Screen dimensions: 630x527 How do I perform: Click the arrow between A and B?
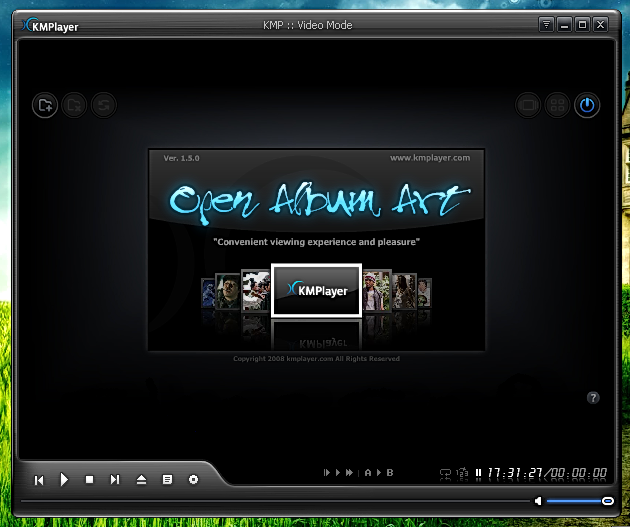[379, 473]
